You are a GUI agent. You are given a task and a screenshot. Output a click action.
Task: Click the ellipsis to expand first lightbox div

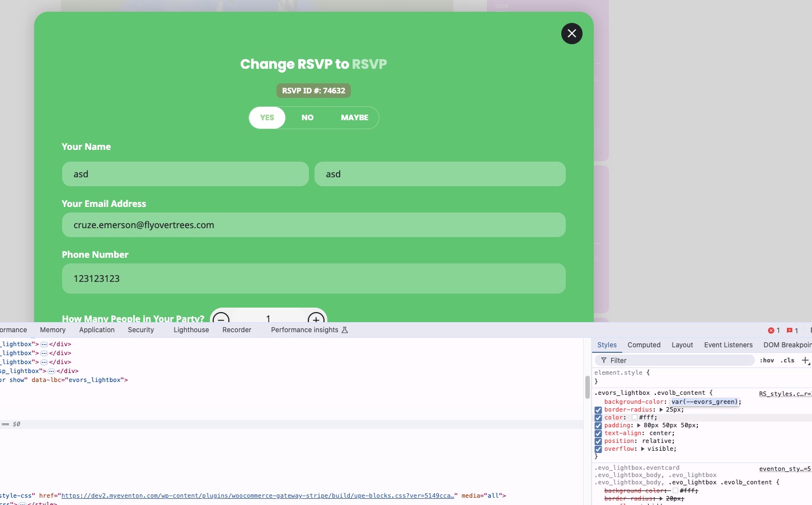click(x=44, y=344)
